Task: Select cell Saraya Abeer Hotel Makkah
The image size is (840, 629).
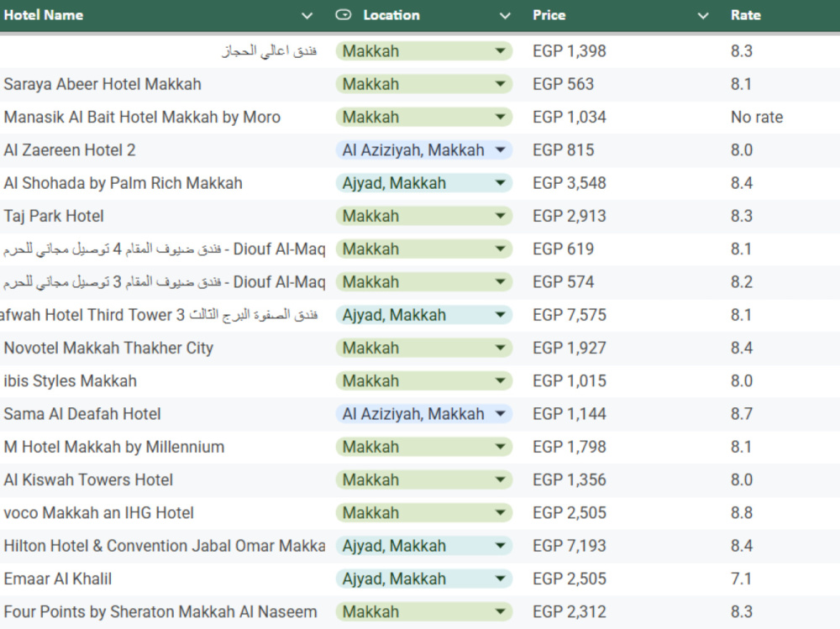Action: [x=102, y=84]
